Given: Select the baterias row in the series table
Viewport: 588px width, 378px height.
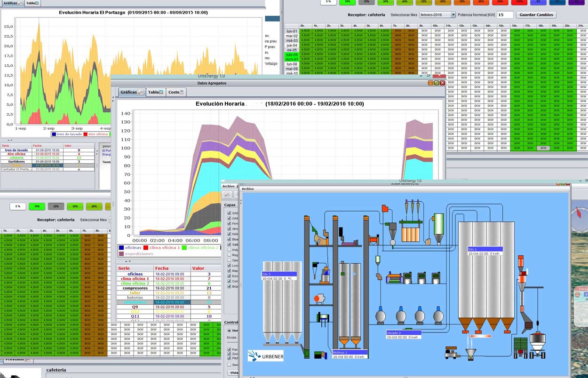Looking at the screenshot, I should point(168,298).
